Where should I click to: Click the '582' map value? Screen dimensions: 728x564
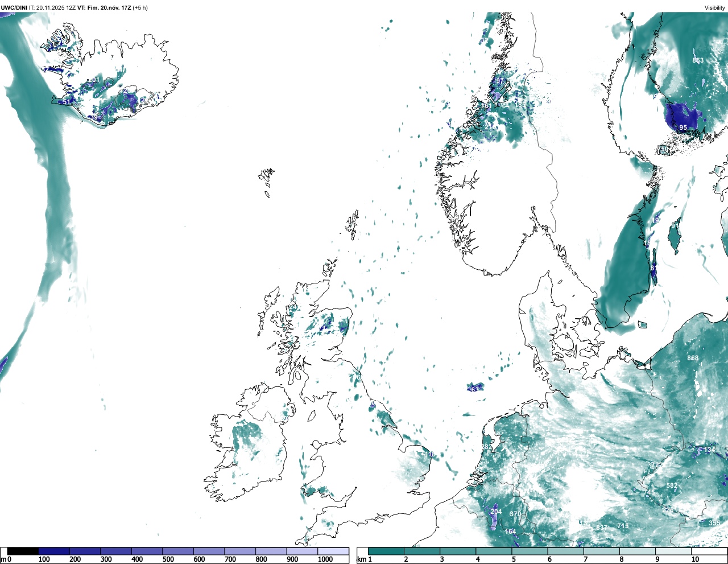(672, 485)
